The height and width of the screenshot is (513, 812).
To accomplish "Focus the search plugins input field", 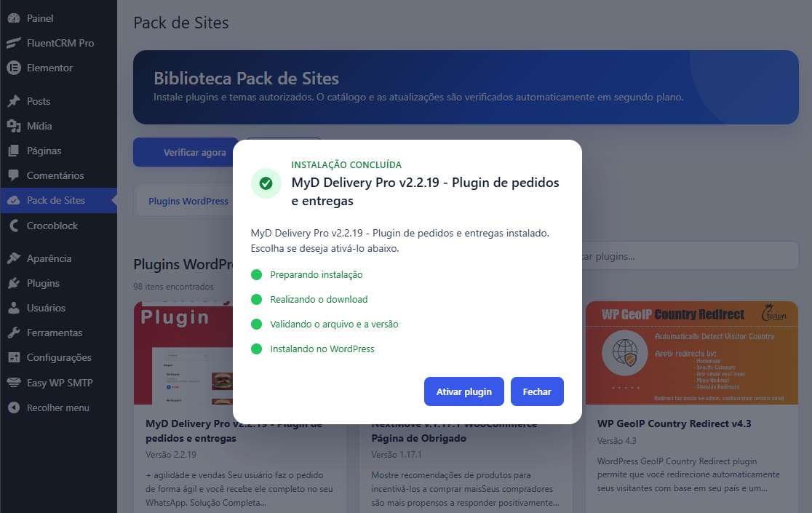I will (690, 255).
